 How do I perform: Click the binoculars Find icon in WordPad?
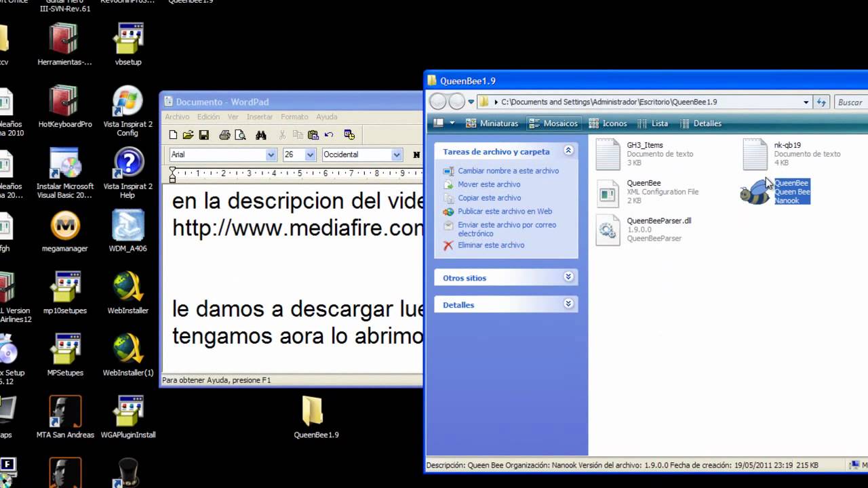[x=261, y=135]
